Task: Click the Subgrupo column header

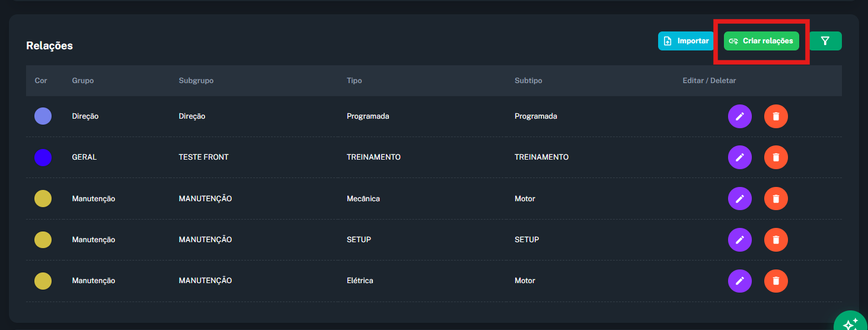Action: point(196,81)
